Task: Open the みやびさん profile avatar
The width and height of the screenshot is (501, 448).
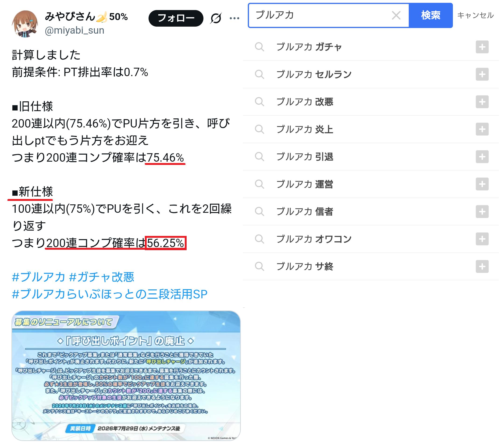Action: point(25,24)
